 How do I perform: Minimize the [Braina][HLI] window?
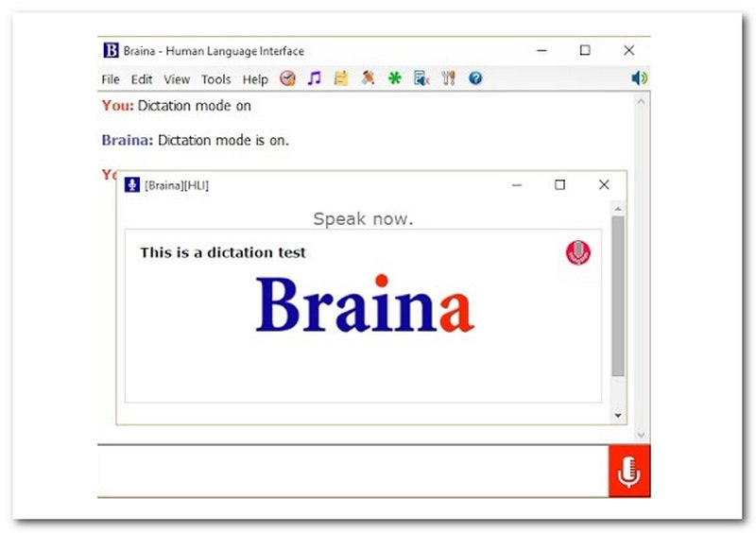coord(517,184)
